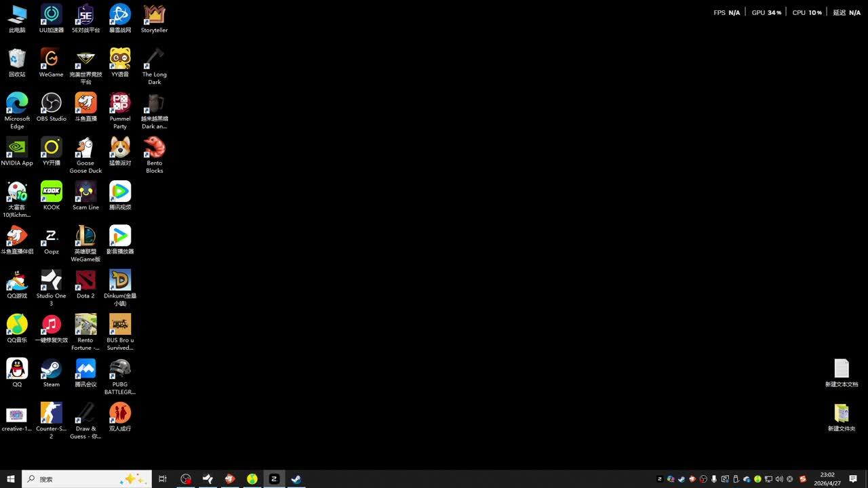
Task: Click the Windows Start button
Action: 11,479
